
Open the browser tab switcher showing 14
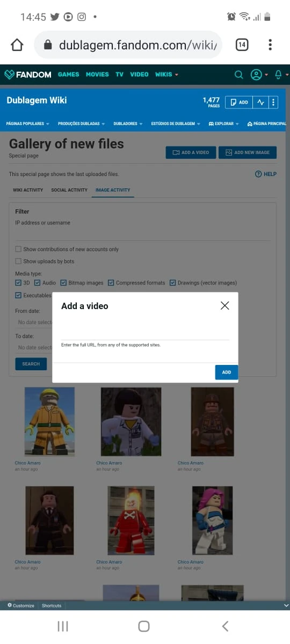tap(242, 45)
